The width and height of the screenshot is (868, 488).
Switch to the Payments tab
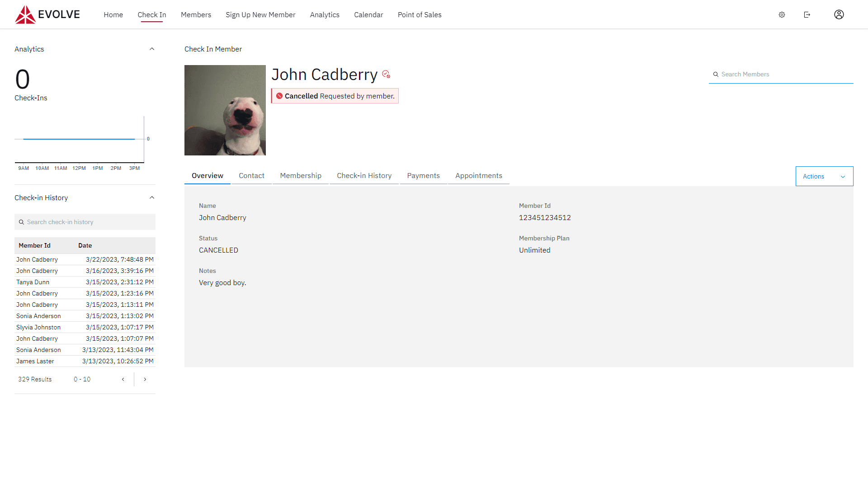(x=423, y=175)
